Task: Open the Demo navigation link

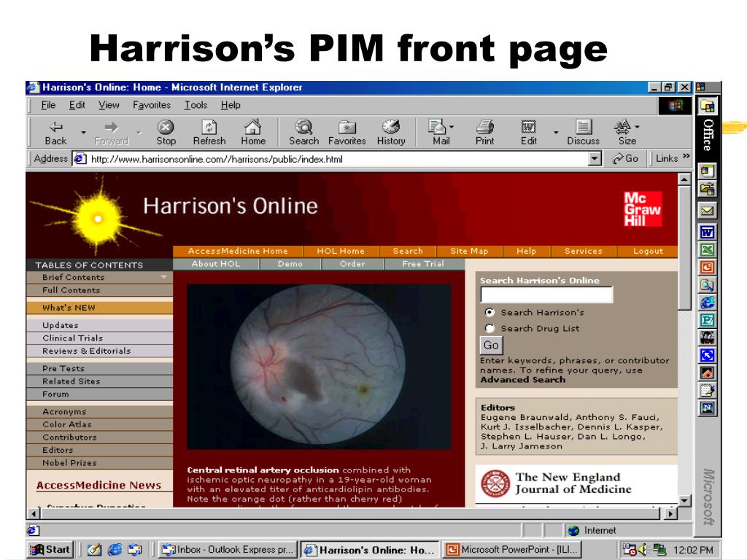Action: 290,264
